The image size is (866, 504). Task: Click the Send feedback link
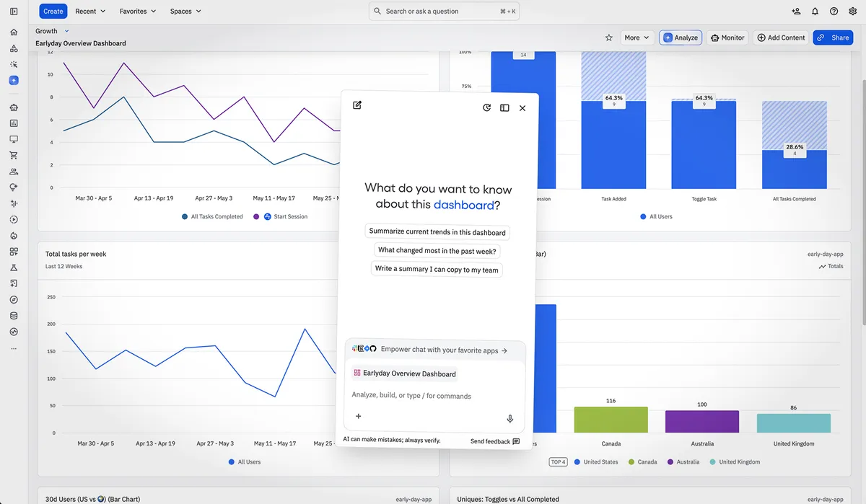[x=495, y=441]
